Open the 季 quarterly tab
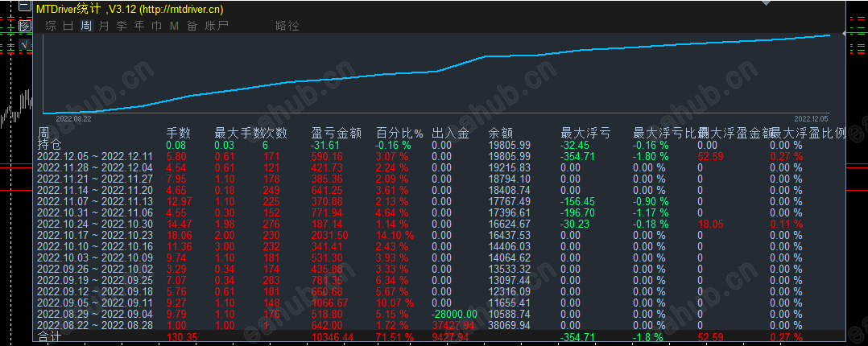The width and height of the screenshot is (868, 346). pyautogui.click(x=122, y=26)
